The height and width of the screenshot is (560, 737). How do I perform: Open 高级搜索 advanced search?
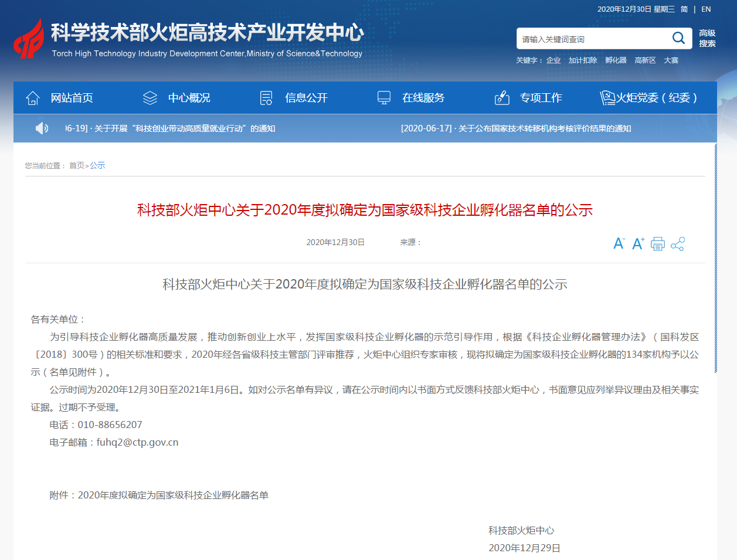pyautogui.click(x=707, y=38)
